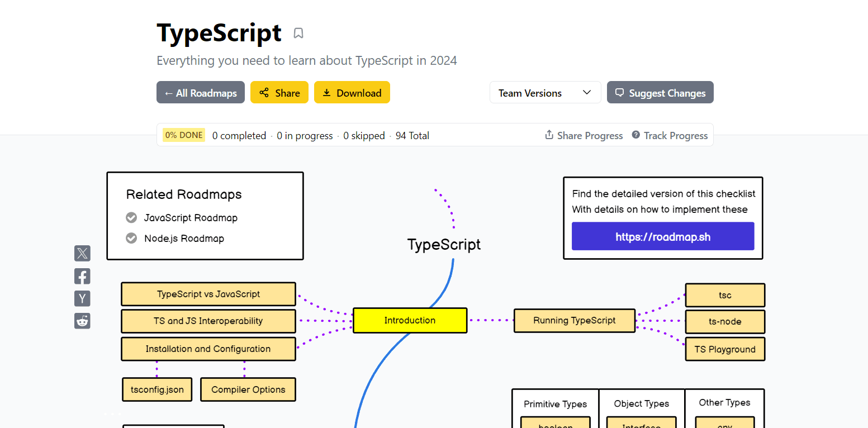Select the TS Playground node

(725, 349)
